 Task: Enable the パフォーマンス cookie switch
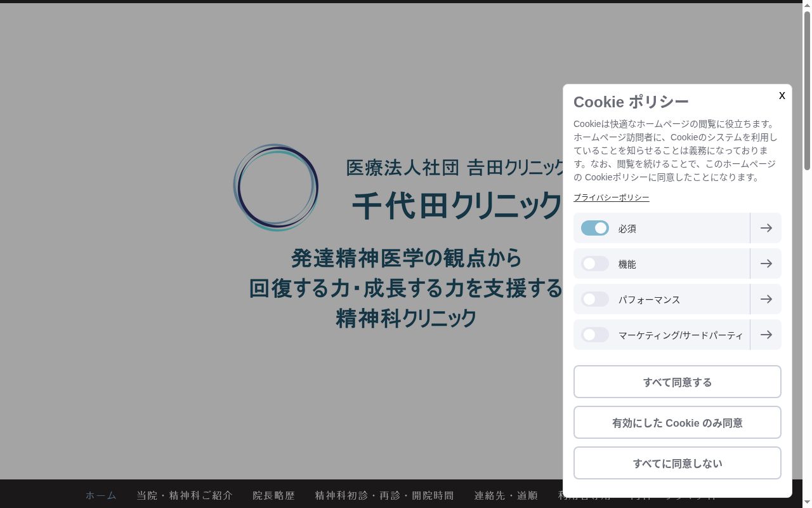tap(595, 299)
